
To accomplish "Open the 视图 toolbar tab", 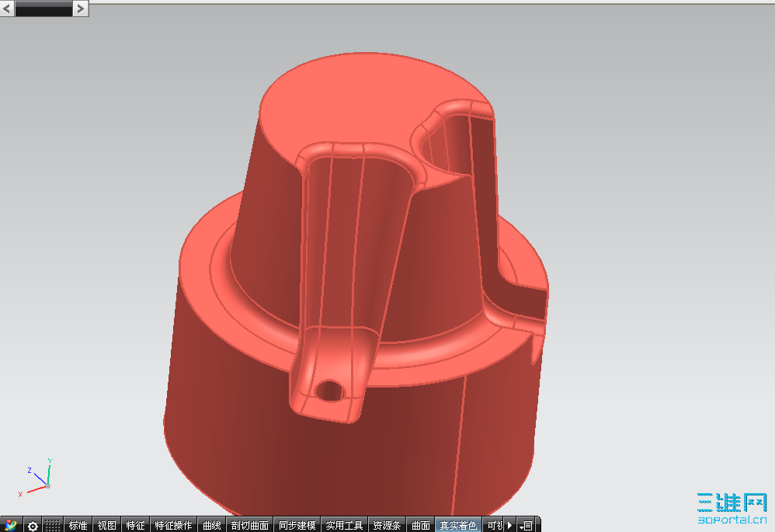I will [x=106, y=525].
